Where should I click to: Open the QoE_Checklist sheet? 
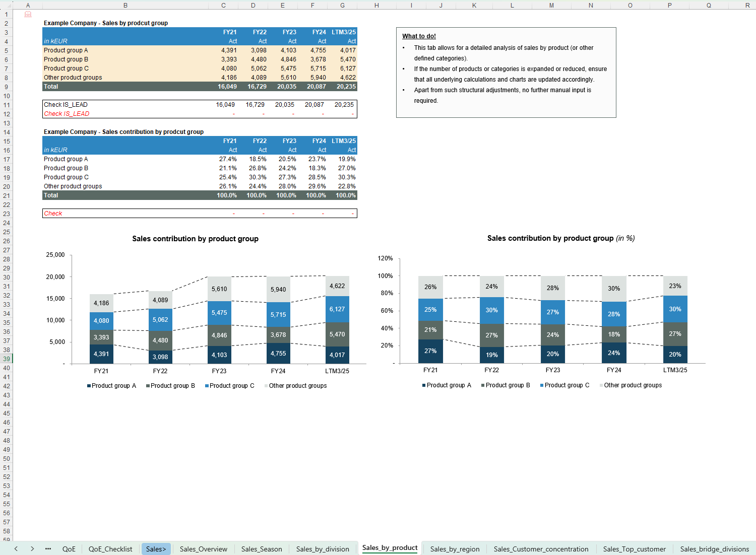click(110, 549)
